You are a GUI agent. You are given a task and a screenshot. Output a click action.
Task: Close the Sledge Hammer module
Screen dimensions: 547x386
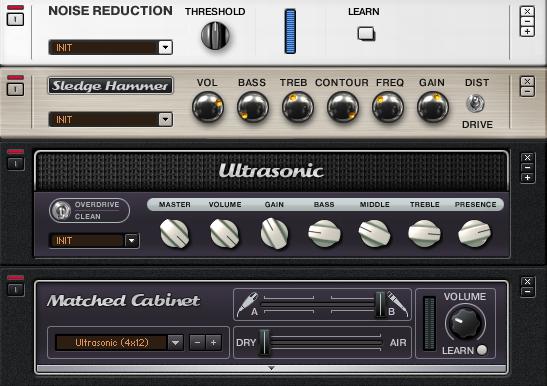pos(527,81)
